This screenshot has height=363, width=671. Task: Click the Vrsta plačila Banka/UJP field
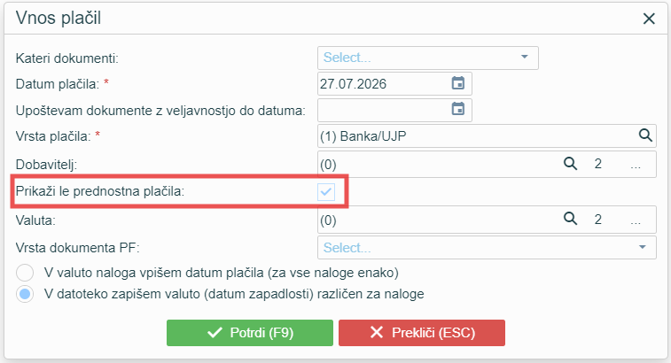tap(477, 136)
